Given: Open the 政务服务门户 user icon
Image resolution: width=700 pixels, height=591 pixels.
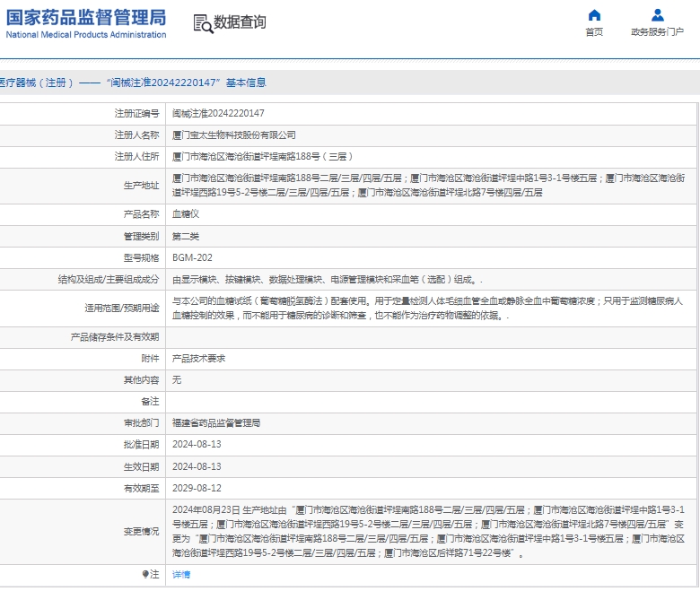Looking at the screenshot, I should 657,15.
